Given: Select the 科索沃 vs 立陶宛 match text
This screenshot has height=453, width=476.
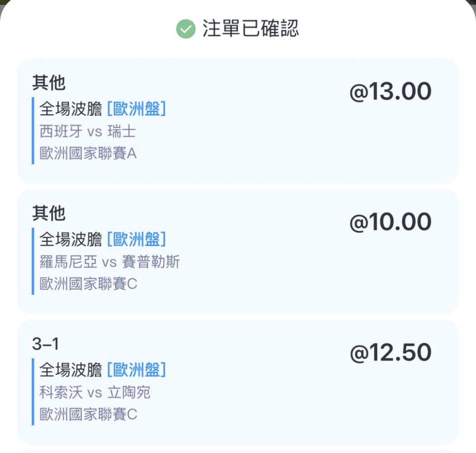Looking at the screenshot, I should click(x=95, y=392).
